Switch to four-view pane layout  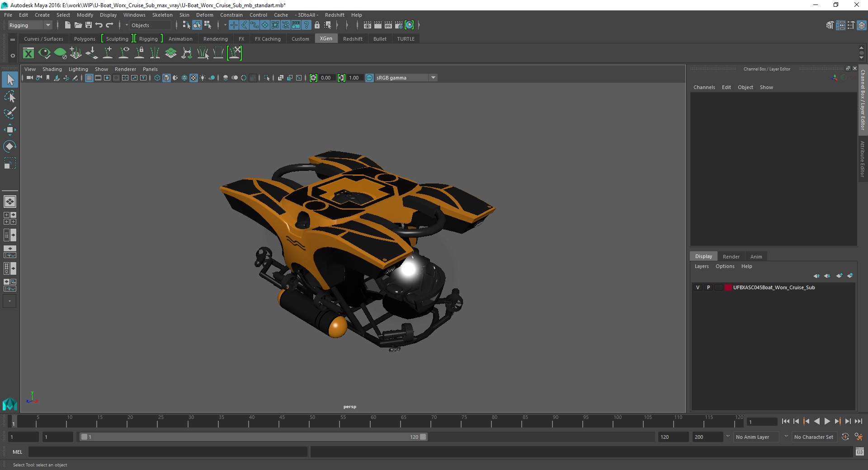pos(10,218)
